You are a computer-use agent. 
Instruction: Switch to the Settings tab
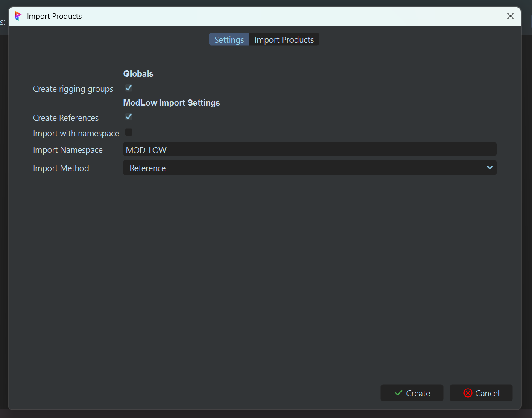click(229, 40)
